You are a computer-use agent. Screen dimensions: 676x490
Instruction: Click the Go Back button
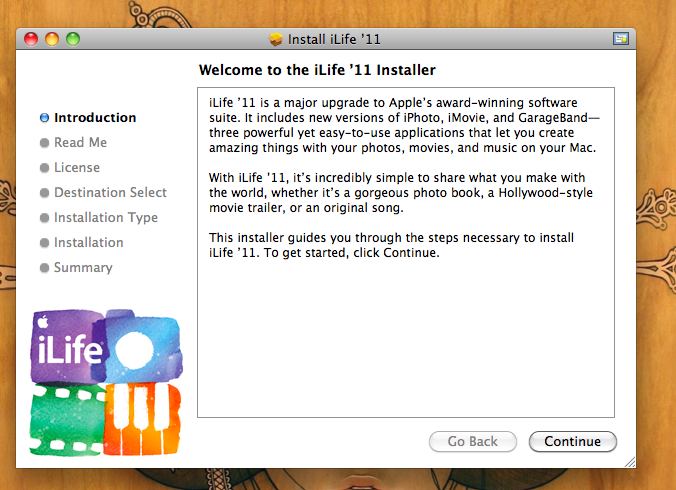(x=473, y=441)
